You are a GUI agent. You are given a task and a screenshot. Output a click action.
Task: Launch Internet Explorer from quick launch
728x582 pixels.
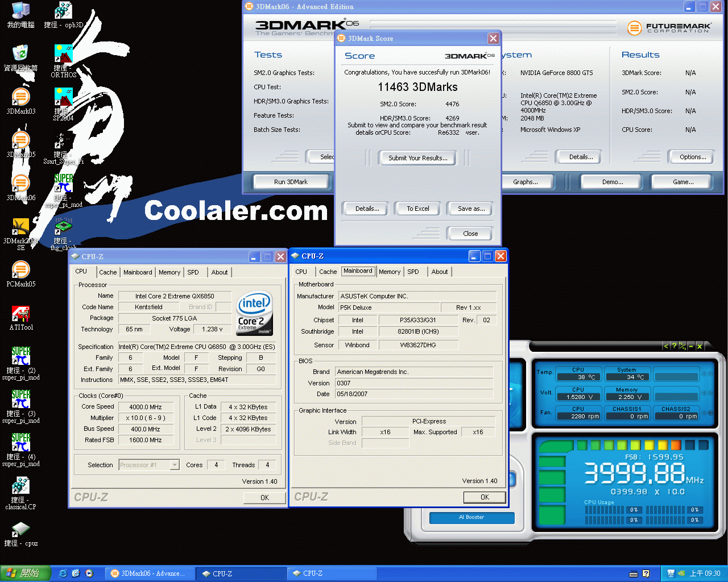point(63,573)
